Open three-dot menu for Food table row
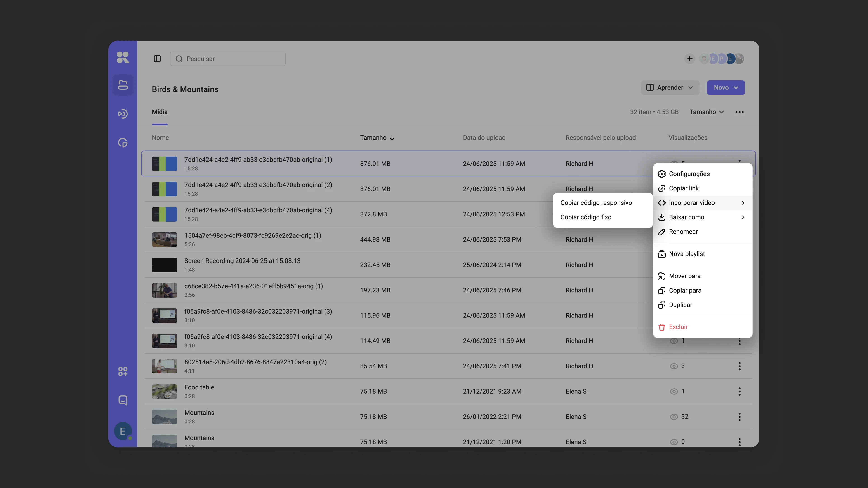 739,391
